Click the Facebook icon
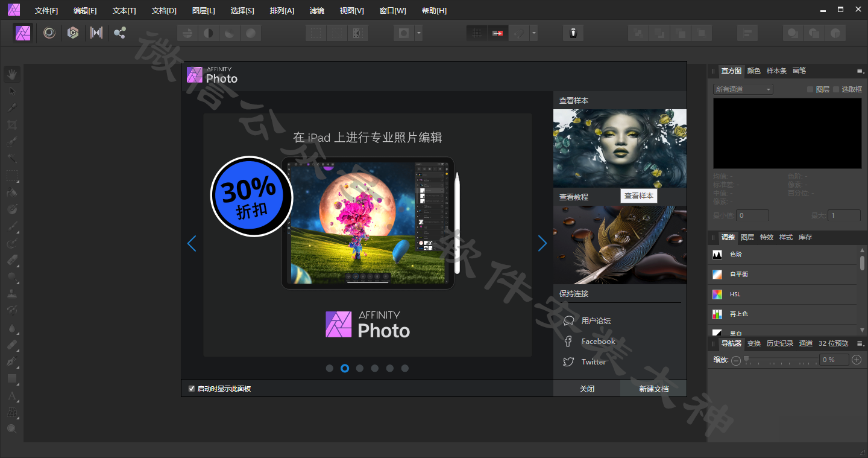Image resolution: width=868 pixels, height=458 pixels. tap(568, 342)
